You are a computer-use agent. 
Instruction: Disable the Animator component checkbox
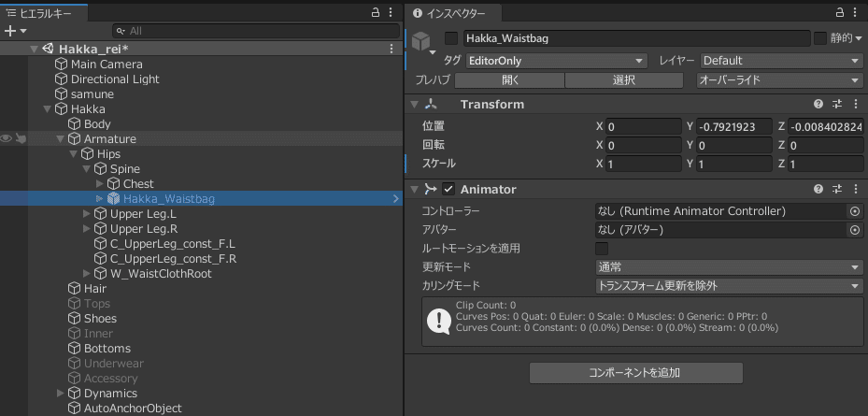(x=448, y=190)
